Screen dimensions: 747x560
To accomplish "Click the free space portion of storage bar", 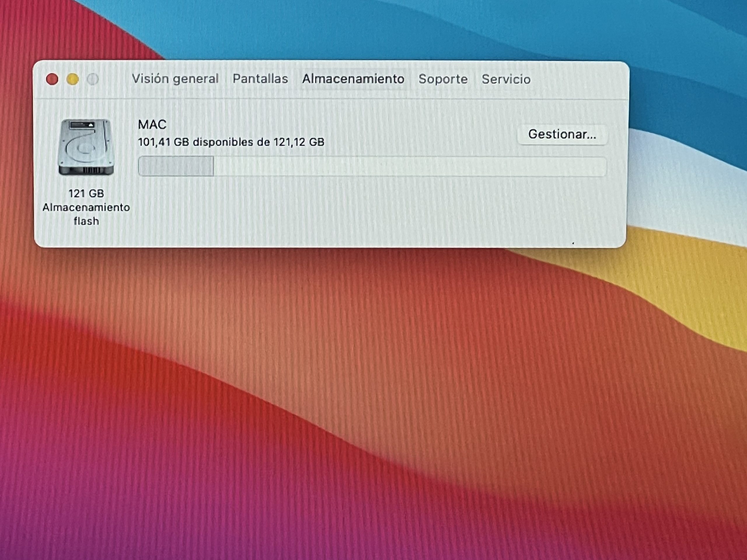I will [405, 167].
